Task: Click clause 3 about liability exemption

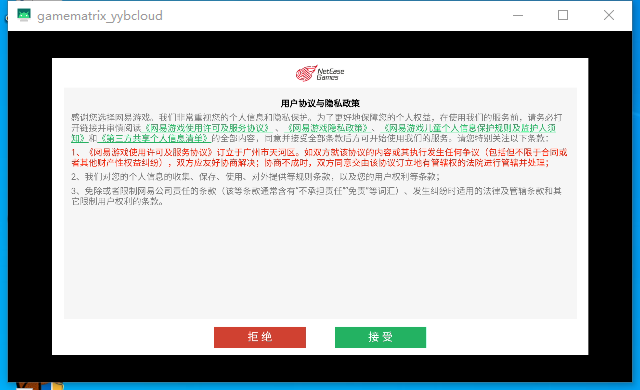Action: point(316,196)
